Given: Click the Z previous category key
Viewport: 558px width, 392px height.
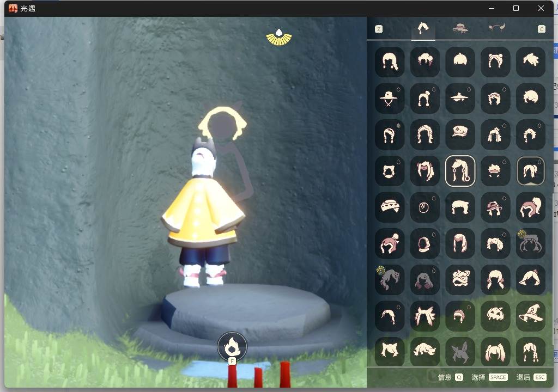Looking at the screenshot, I should coord(379,29).
